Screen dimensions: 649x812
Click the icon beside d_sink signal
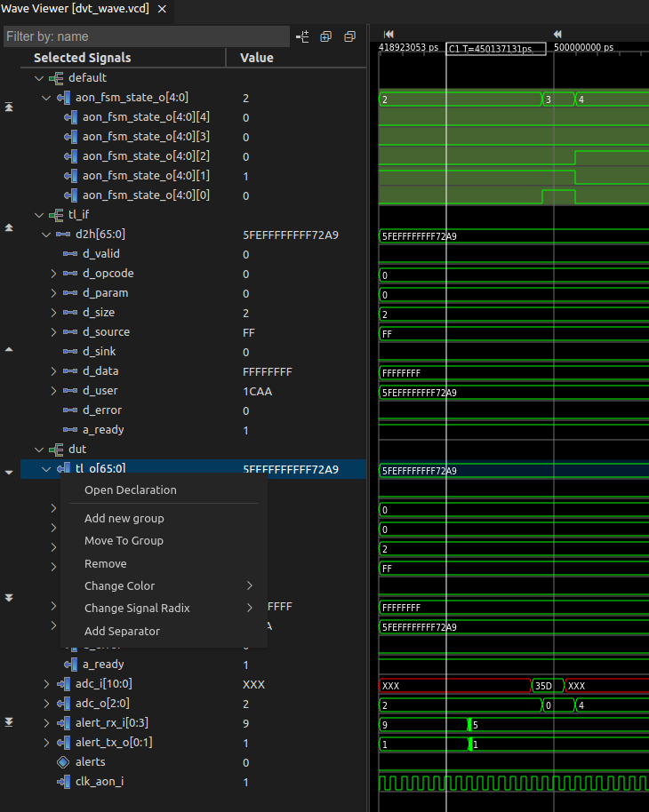(70, 352)
